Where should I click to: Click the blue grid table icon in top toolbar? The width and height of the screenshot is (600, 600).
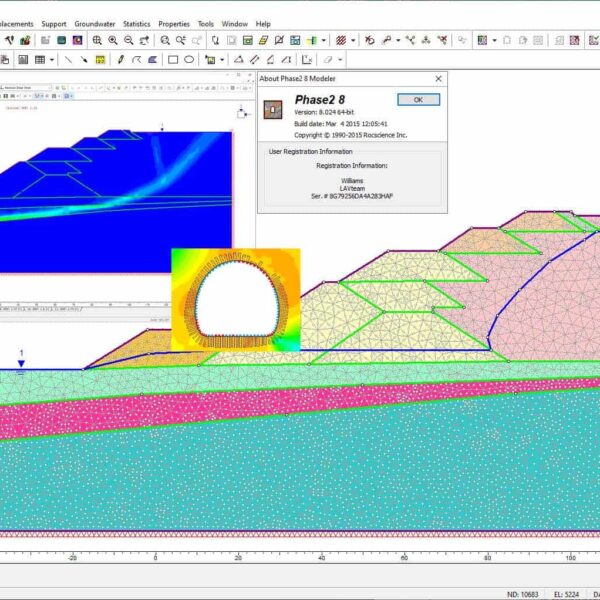tap(295, 40)
